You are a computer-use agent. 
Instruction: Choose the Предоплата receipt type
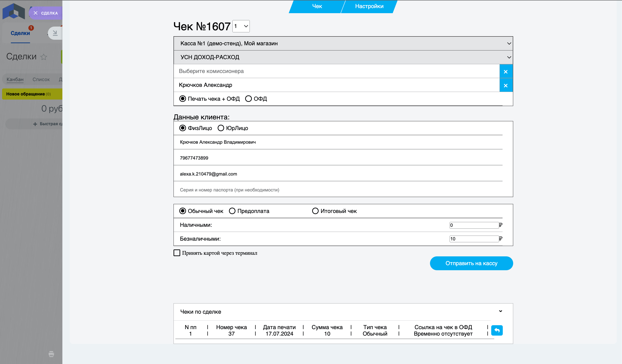pyautogui.click(x=232, y=211)
